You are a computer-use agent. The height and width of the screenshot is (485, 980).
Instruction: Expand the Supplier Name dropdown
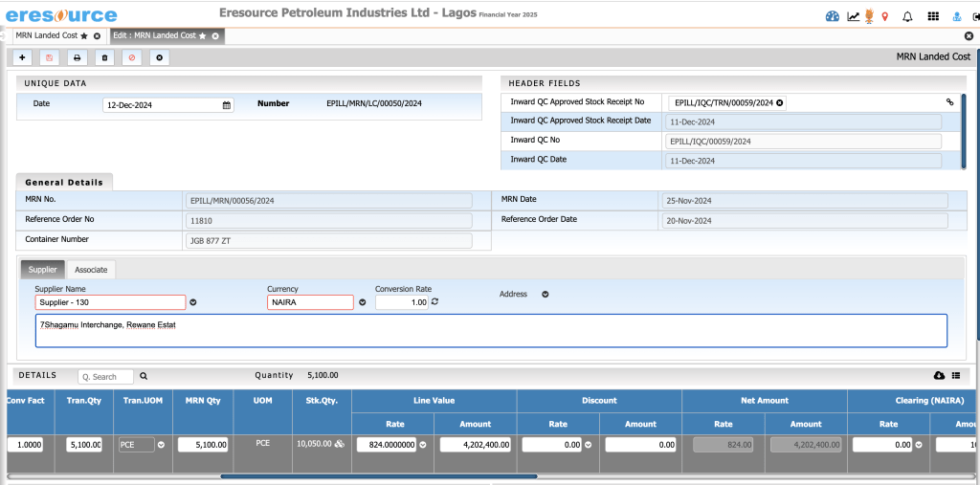pos(193,302)
